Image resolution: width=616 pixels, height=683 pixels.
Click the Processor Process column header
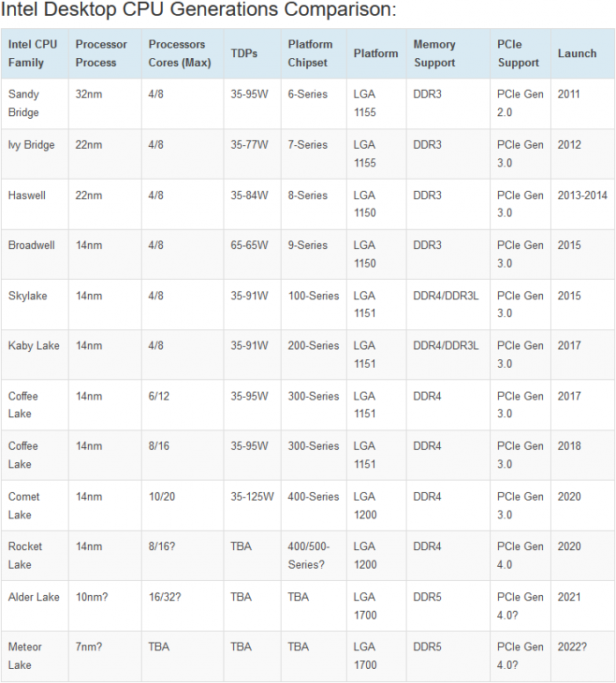coord(101,54)
